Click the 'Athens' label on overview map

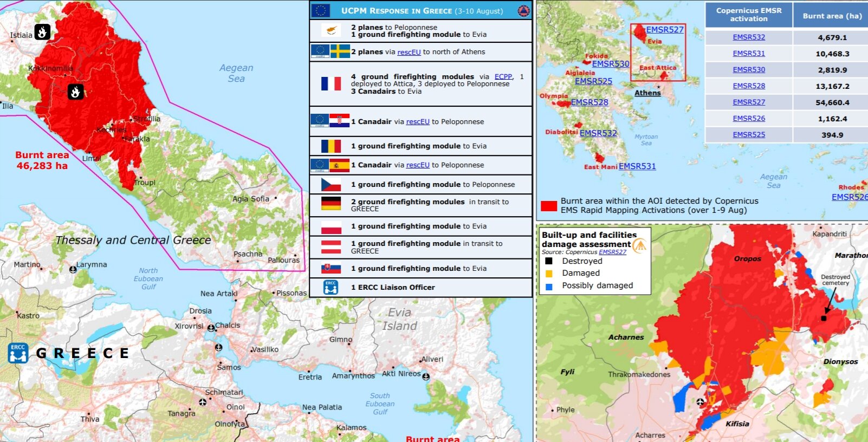(647, 93)
